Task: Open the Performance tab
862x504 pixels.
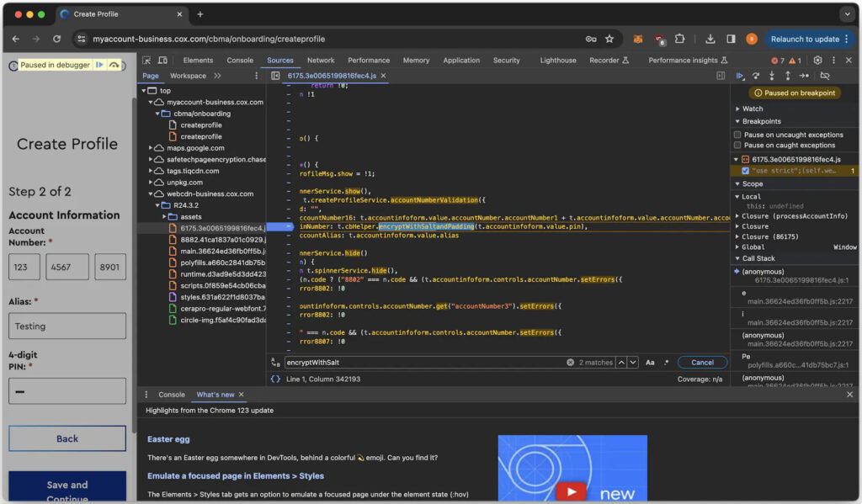Action: [x=369, y=61]
